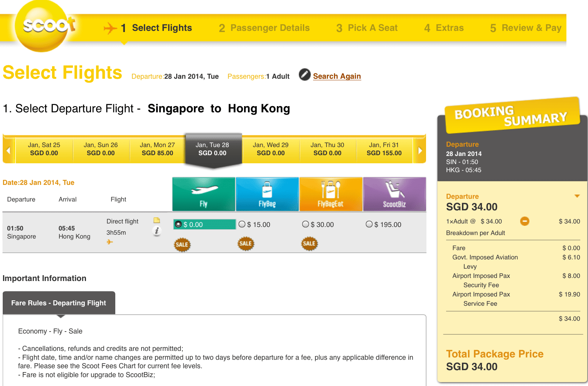Click the Fly fare type icon
The image size is (588, 386).
coord(204,194)
